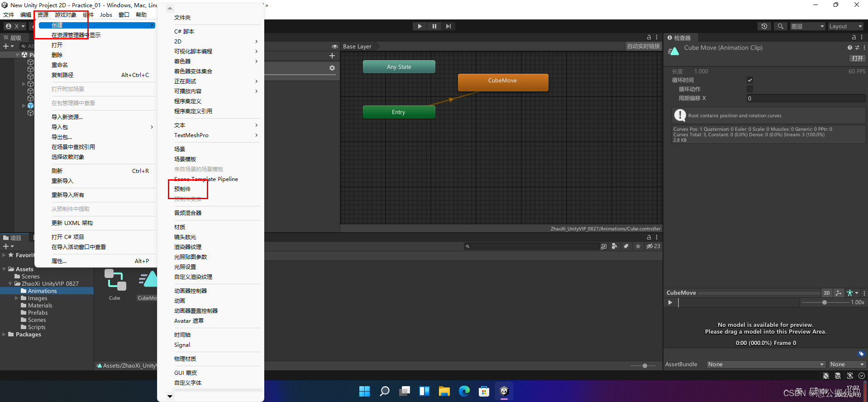Click the Project search field
Screen dimensions: 868x402
(x=532, y=246)
